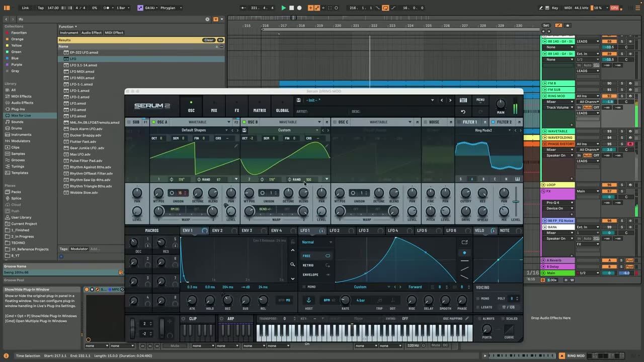This screenshot has width=644, height=362.
Task: Select the LFO 4 tab
Action: (x=392, y=231)
